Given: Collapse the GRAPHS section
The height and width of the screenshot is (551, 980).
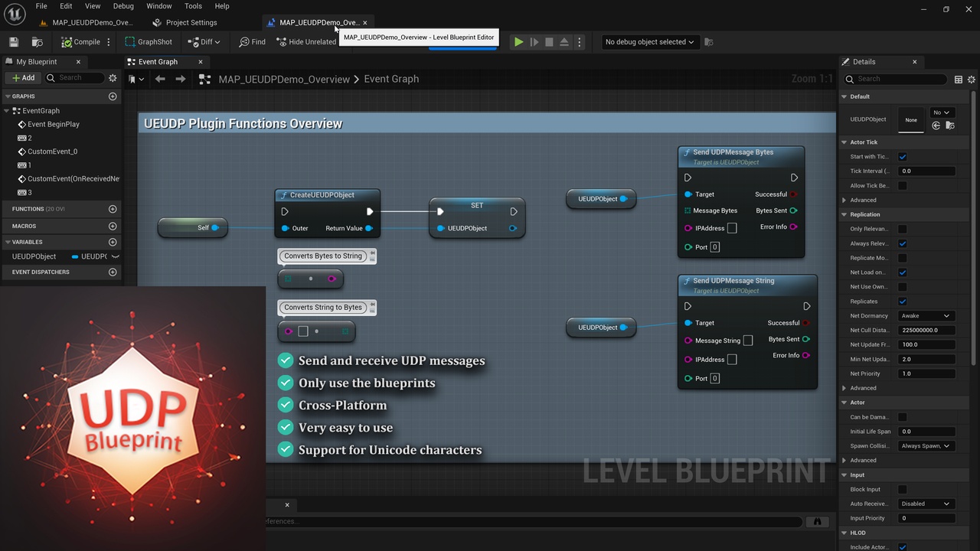Looking at the screenshot, I should (x=8, y=96).
